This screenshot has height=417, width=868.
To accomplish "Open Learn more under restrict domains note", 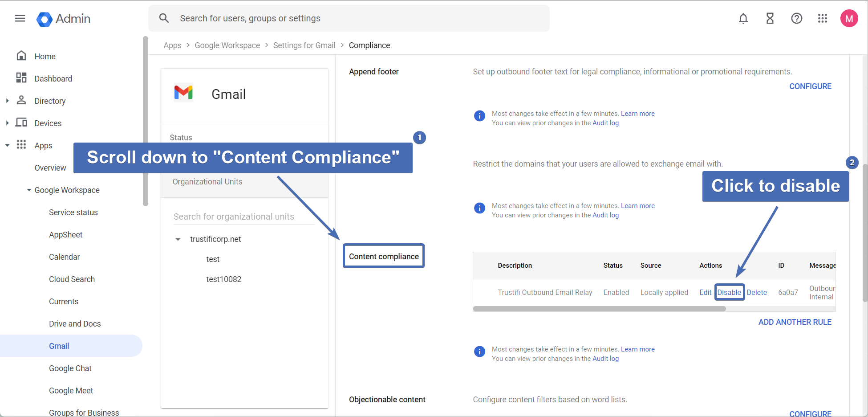I will pyautogui.click(x=637, y=206).
